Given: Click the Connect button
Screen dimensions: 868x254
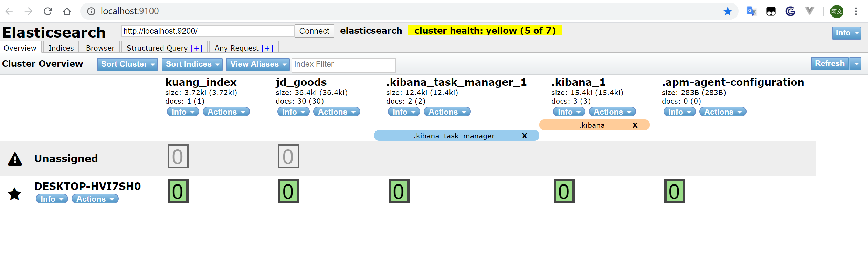Looking at the screenshot, I should click(314, 31).
